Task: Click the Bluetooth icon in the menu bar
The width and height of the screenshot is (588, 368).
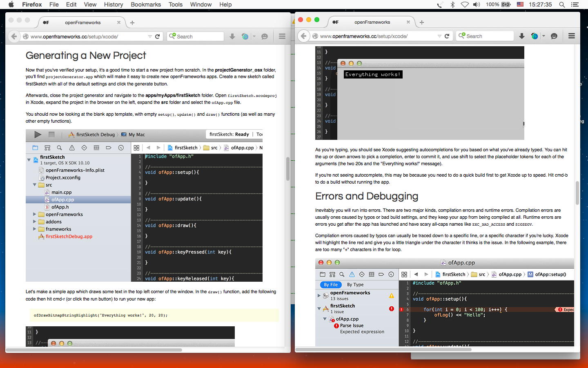Action: 452,4
